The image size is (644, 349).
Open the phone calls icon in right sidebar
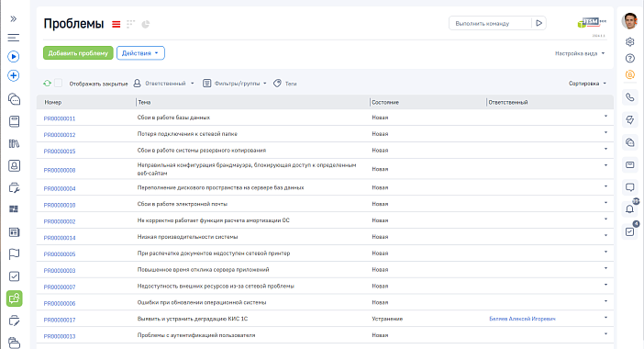coord(629,97)
